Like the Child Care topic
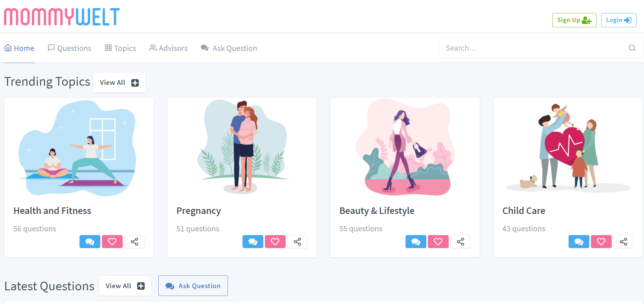 coord(601,242)
